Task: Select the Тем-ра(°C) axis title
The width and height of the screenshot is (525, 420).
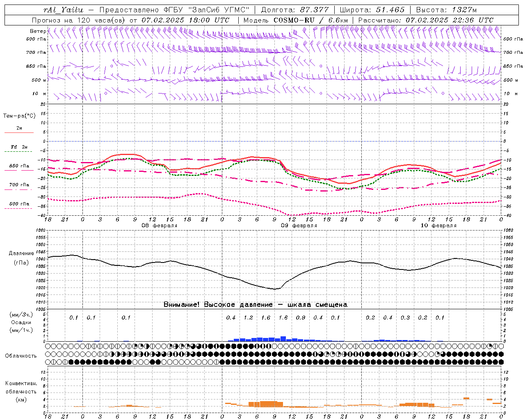Action: [19, 116]
